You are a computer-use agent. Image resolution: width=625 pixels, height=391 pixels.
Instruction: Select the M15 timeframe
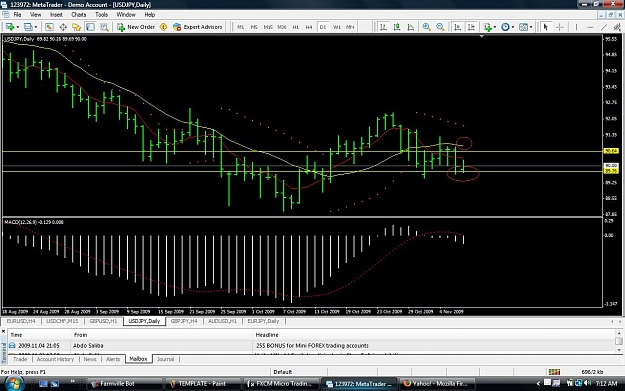pyautogui.click(x=268, y=27)
